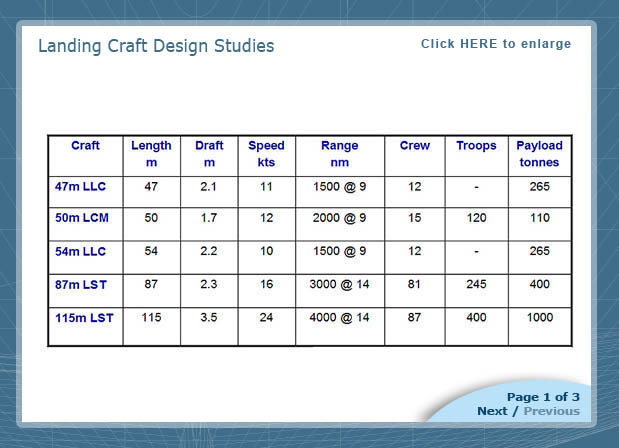The height and width of the screenshot is (448, 619).
Task: Click the 1000 payload cell
Action: click(539, 318)
